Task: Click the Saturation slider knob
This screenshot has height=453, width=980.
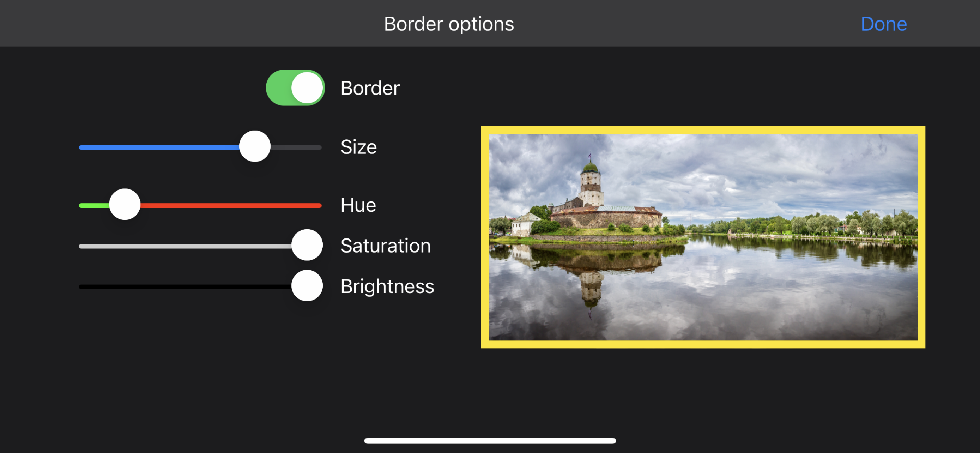Action: click(x=307, y=245)
